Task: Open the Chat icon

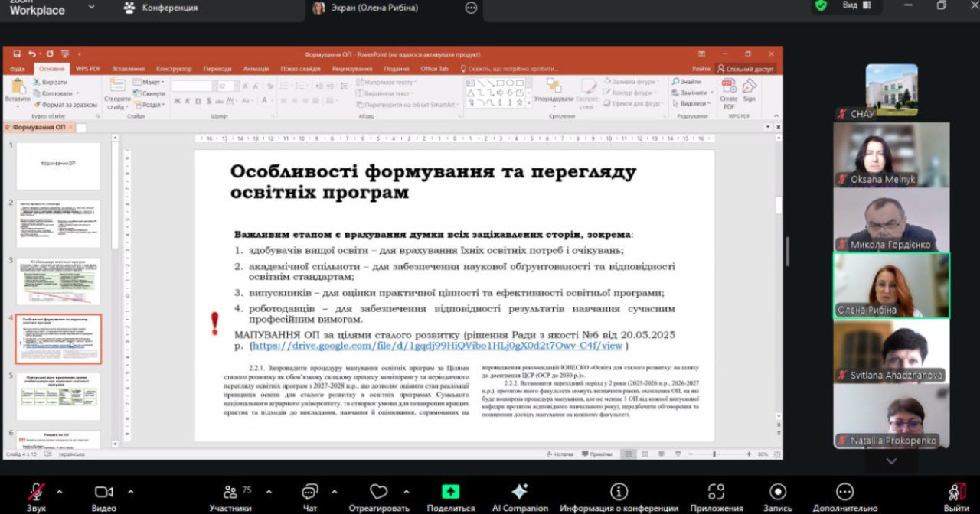Action: point(309,492)
